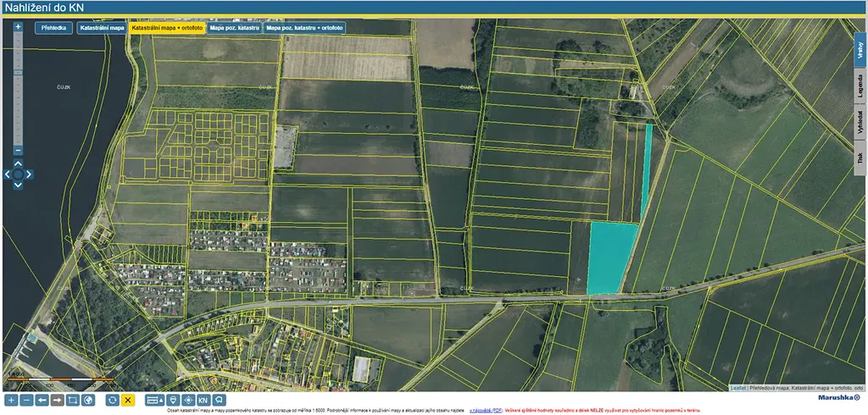Click the zoom out minus button in bottom toolbar
868x415 pixels.
tap(26, 400)
